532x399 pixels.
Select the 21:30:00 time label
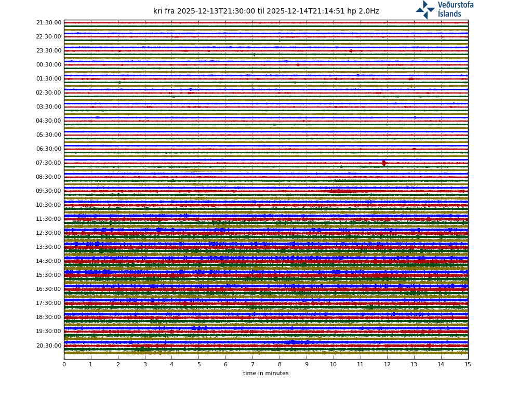pyautogui.click(x=48, y=23)
